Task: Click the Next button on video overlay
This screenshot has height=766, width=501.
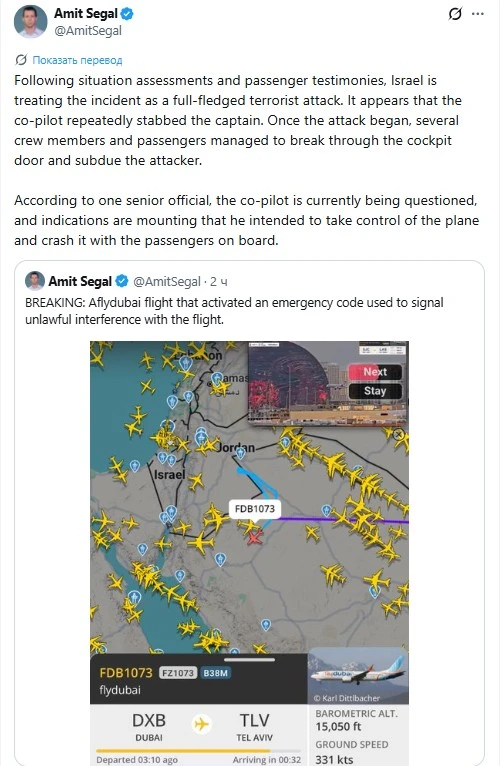Action: 375,372
